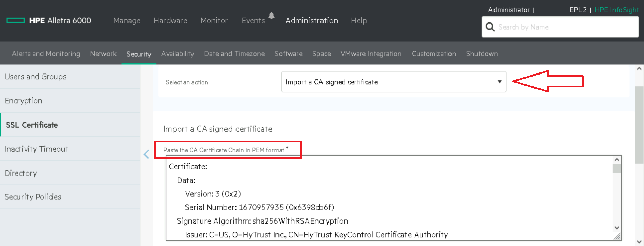Viewport: 644px width, 246px height.
Task: Click the HPE InfoSight link
Action: pyautogui.click(x=616, y=10)
